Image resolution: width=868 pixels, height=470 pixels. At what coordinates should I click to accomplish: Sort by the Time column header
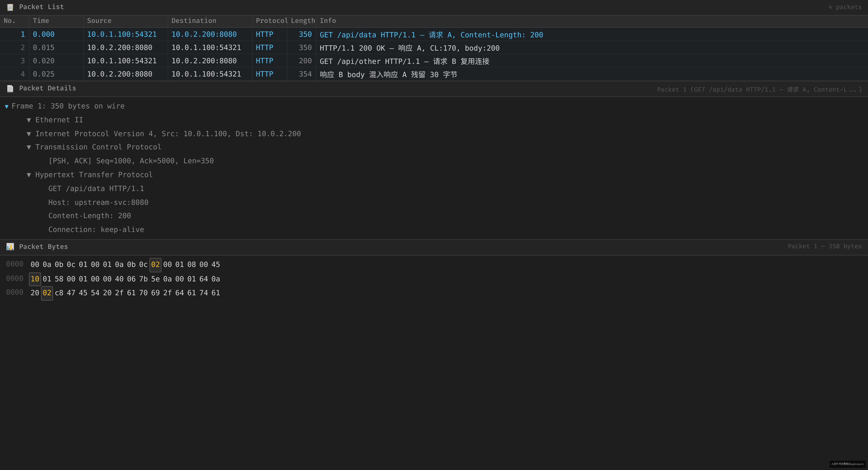(x=56, y=21)
